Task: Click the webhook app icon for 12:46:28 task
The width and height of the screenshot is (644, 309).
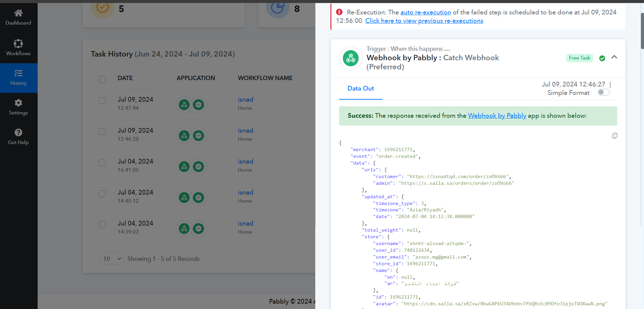Action: pyautogui.click(x=184, y=136)
